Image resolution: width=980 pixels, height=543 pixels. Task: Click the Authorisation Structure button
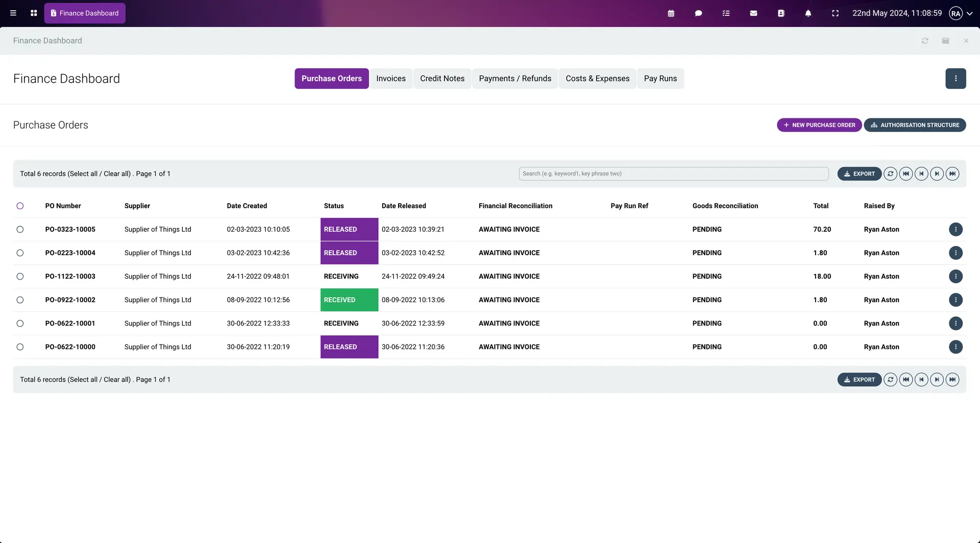[x=914, y=125]
